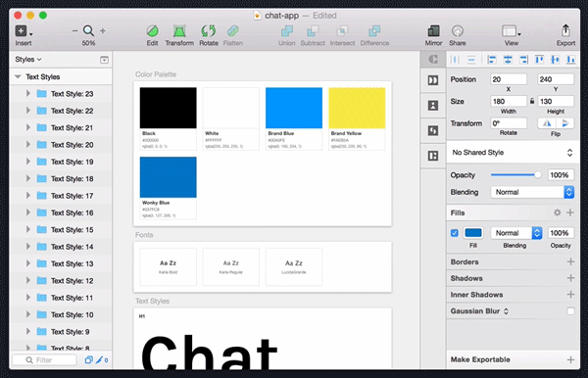This screenshot has height=378, width=588.
Task: Toggle the layer-copy filter icon near Filter
Action: point(88,360)
